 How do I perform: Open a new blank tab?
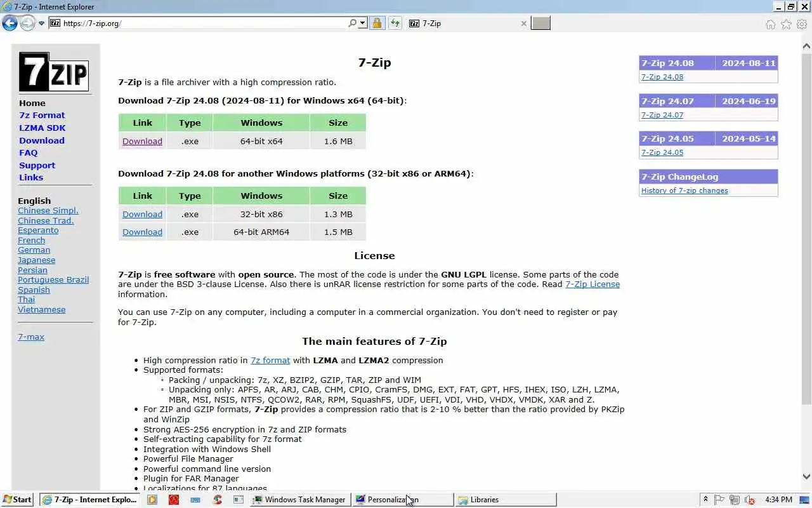[x=540, y=23]
